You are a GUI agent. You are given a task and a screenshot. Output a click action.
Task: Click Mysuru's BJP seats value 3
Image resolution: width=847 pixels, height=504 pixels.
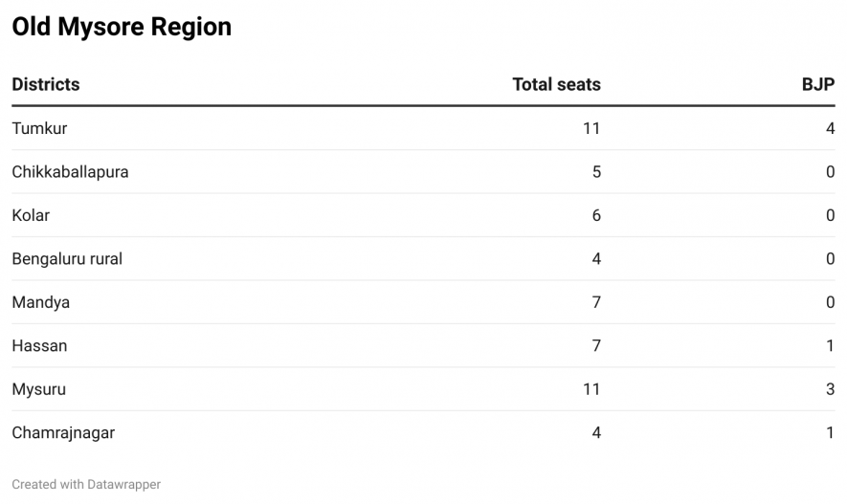click(830, 389)
